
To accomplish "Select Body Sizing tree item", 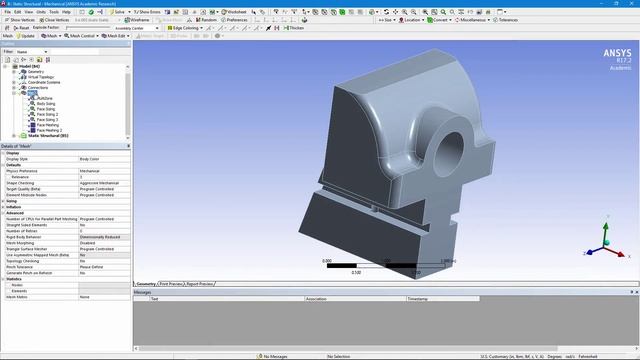I will [x=46, y=103].
